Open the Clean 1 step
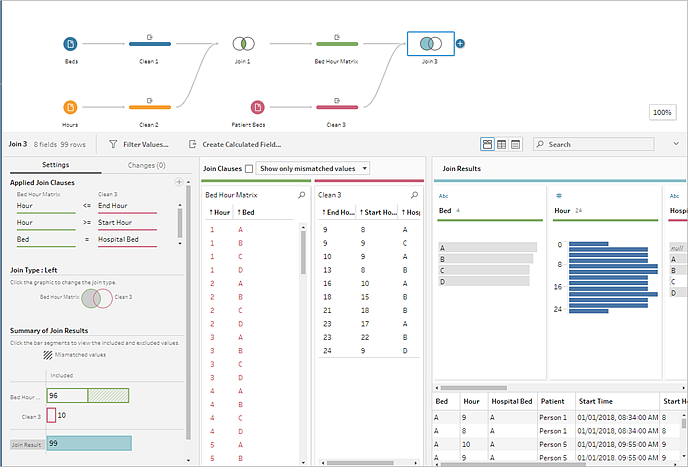Viewport: 688px width, 467px height. pyautogui.click(x=150, y=43)
